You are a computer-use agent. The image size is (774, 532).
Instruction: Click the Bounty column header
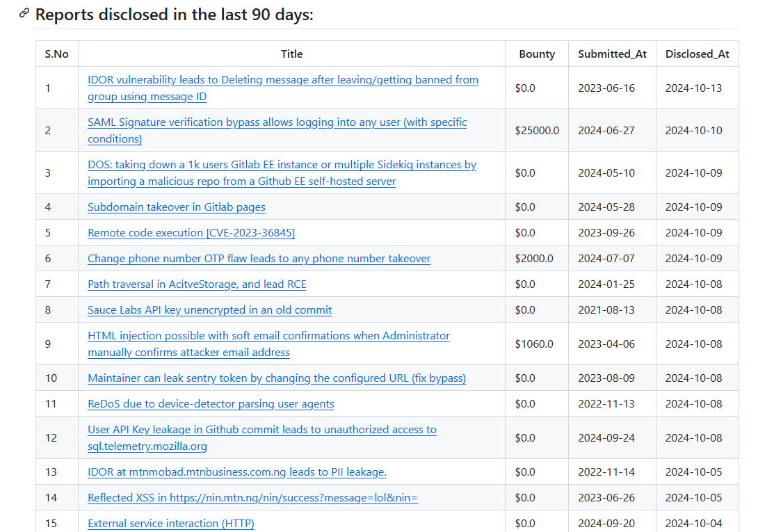point(536,54)
